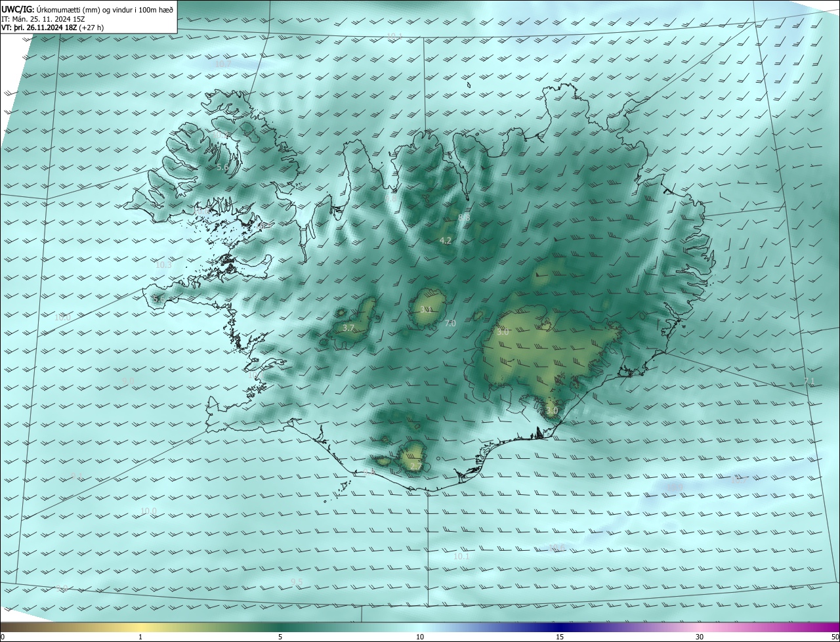This screenshot has width=840, height=642.
Task: Select the 2.7 value label near the south coast
Action: tap(415, 467)
